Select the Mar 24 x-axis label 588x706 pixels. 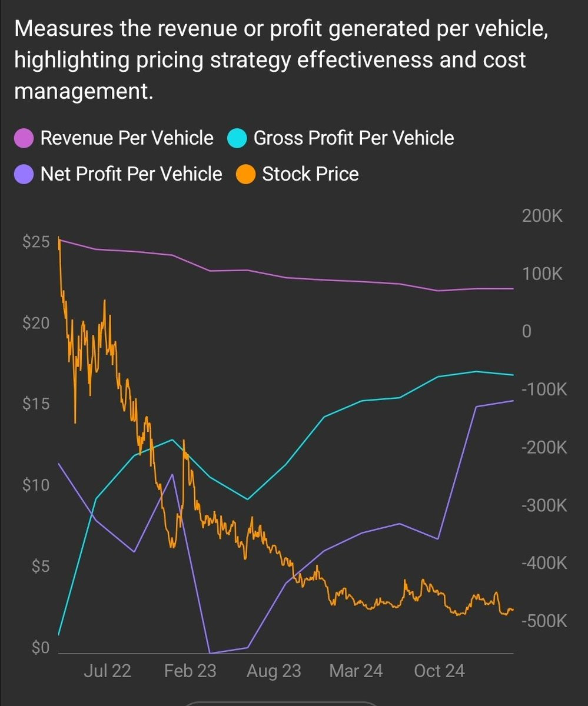[x=356, y=671]
